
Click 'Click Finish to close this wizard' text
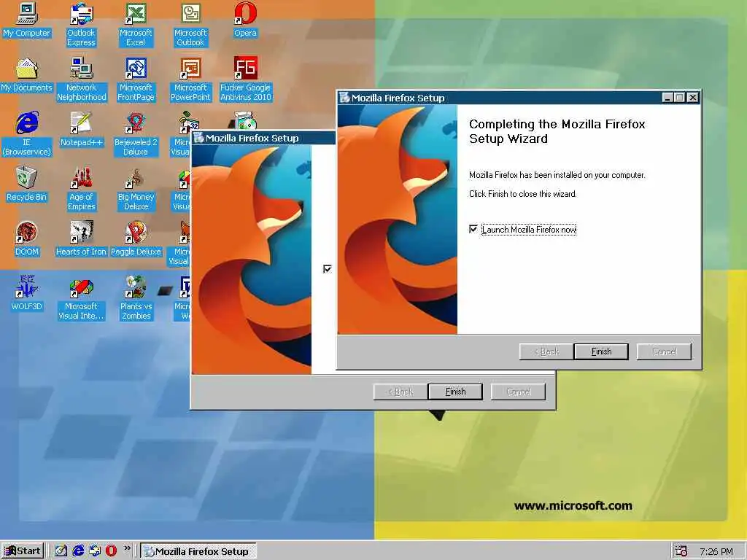coord(522,194)
